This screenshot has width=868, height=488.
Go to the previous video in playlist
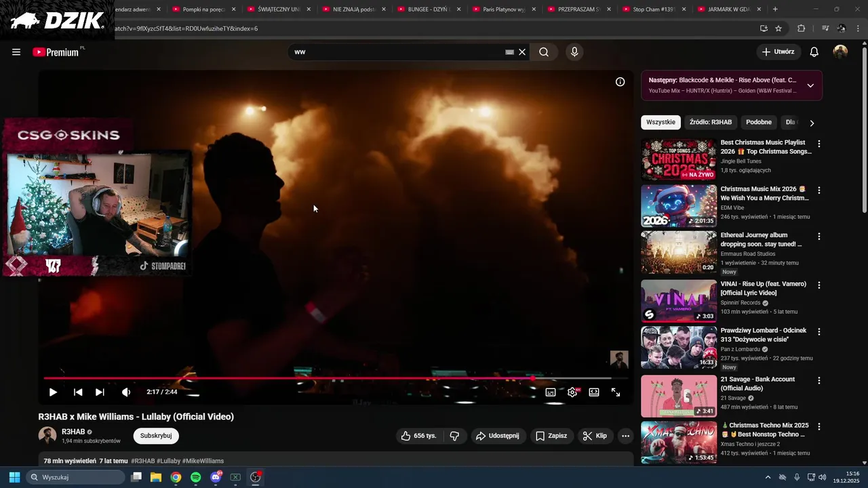pos(78,392)
